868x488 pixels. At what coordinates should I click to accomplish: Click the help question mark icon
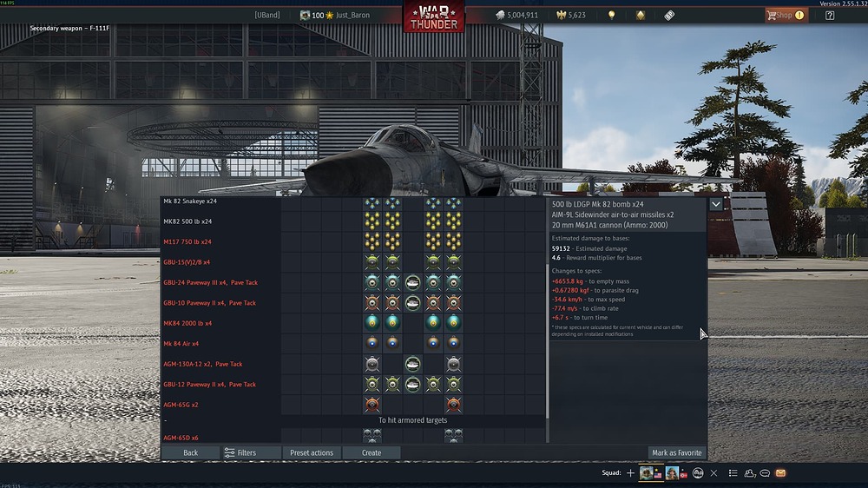(830, 15)
